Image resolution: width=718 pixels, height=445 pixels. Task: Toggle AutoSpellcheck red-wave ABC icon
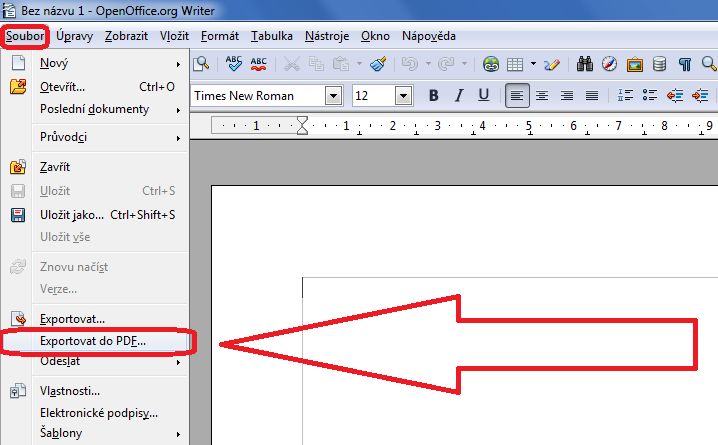[258, 64]
